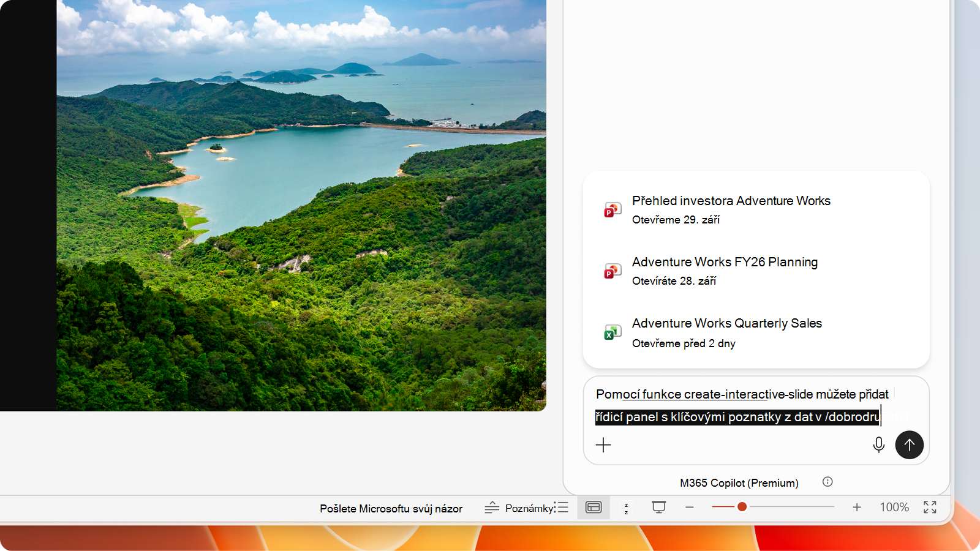Fit slide to the current window
Screen dimensions: 980x551
click(x=930, y=508)
